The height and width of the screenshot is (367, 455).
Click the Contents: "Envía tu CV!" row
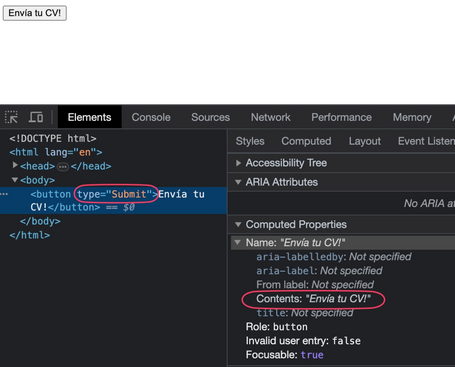[313, 299]
